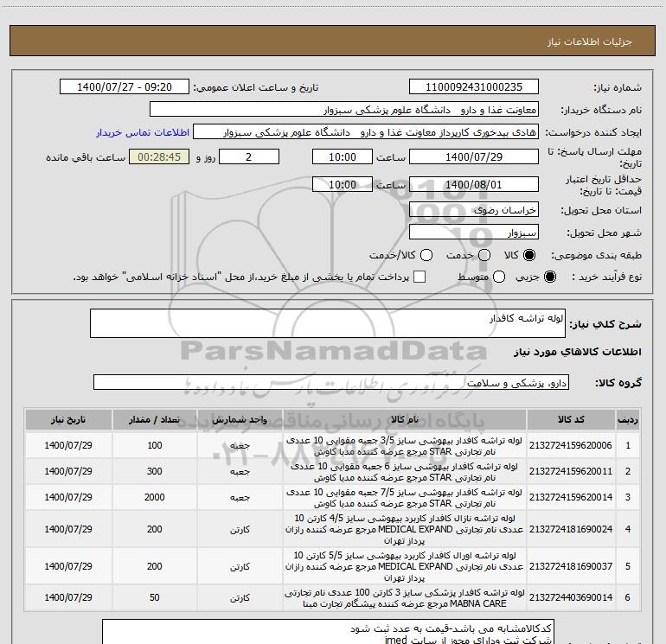Select the جزیی purchase type radio

[549, 277]
